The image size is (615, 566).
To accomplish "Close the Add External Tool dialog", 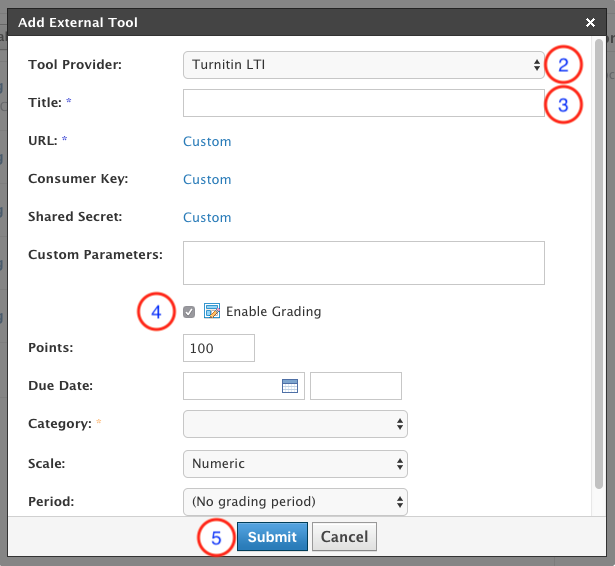I will (x=590, y=22).
